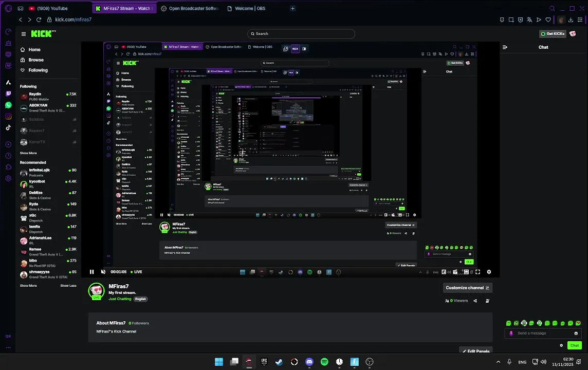Screen dimensions: 588x370
Task: Open stream player settings gear
Action: point(489,272)
